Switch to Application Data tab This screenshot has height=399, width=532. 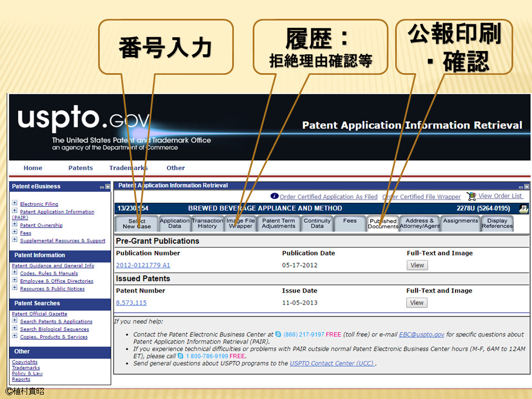pos(175,223)
